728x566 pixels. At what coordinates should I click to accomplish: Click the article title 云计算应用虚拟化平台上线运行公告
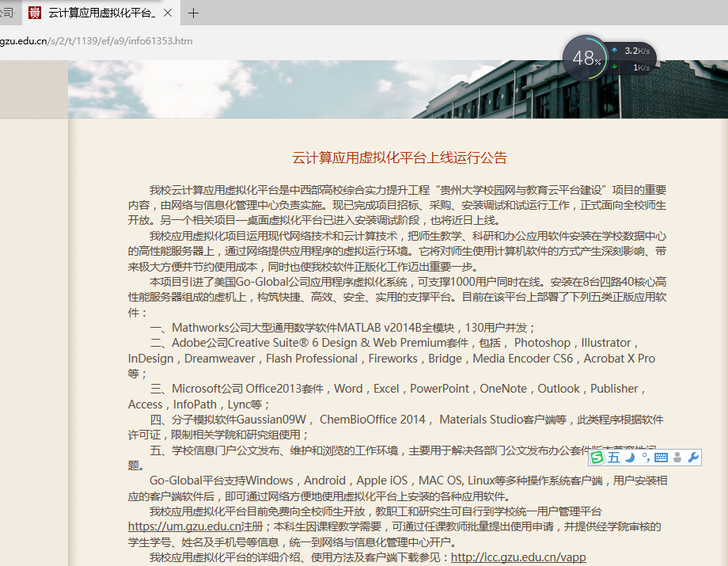[400, 158]
